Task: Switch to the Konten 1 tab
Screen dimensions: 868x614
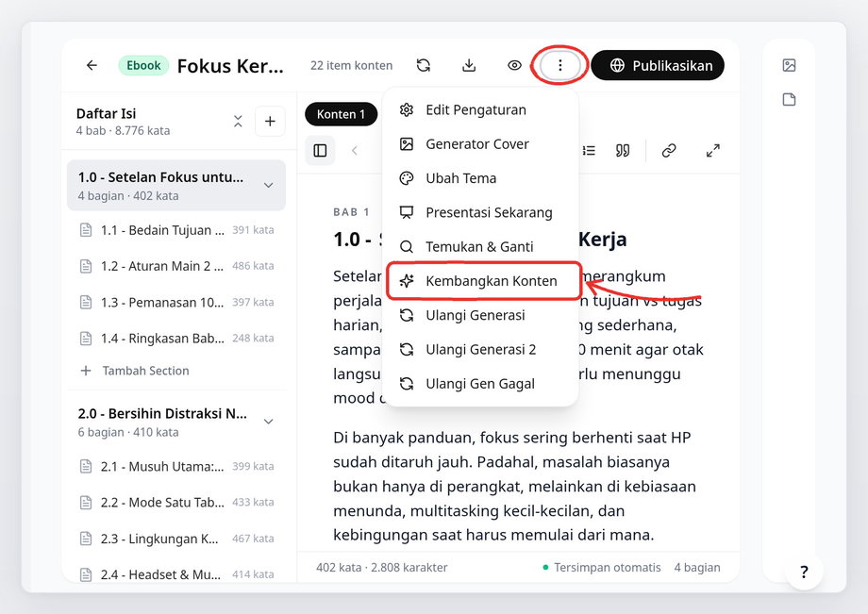Action: pos(341,114)
